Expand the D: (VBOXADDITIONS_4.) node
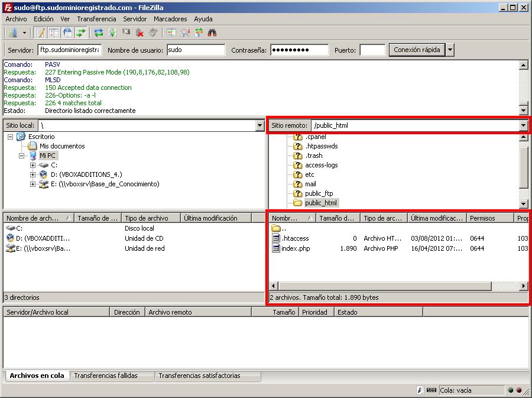532x398 pixels. (33, 174)
